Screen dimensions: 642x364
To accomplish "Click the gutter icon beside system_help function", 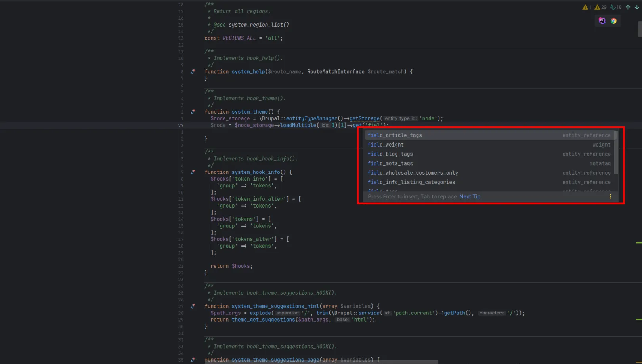I will click(x=193, y=71).
